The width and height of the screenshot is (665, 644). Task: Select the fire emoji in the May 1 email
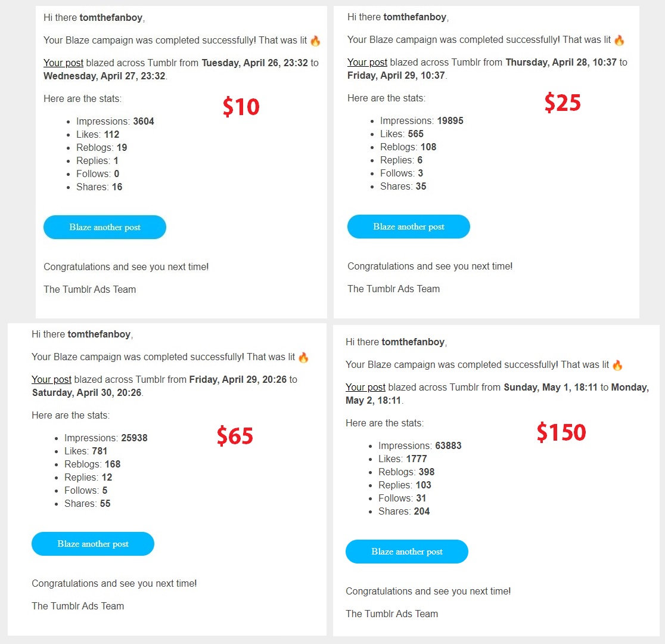pyautogui.click(x=617, y=365)
